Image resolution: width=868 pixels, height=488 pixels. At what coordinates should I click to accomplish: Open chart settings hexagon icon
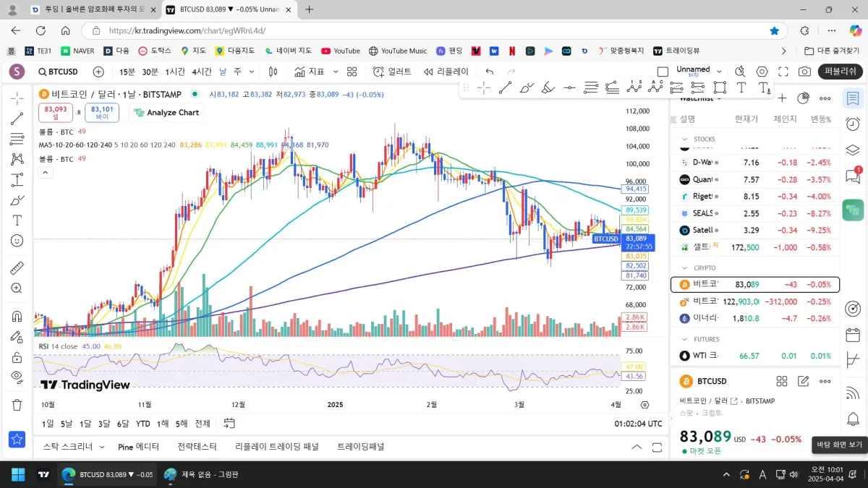(762, 72)
